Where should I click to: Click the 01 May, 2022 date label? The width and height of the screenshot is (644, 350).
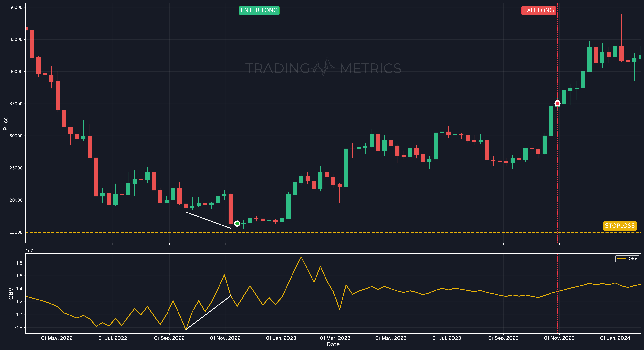[57, 338]
